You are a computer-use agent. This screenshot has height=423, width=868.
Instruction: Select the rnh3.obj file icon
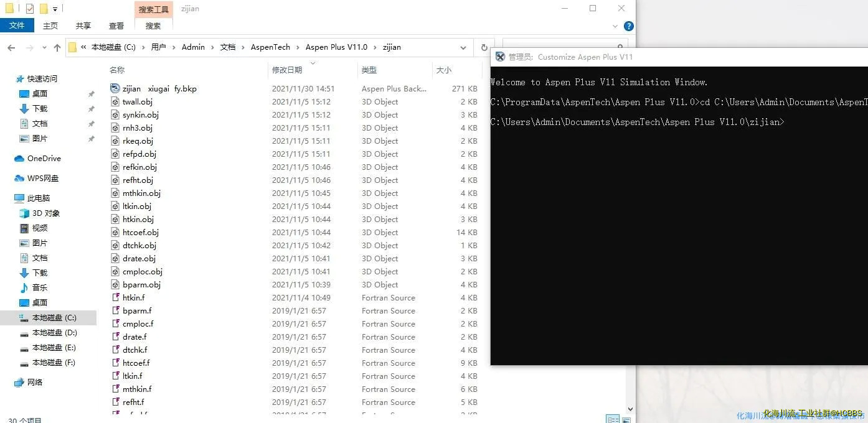pos(115,128)
